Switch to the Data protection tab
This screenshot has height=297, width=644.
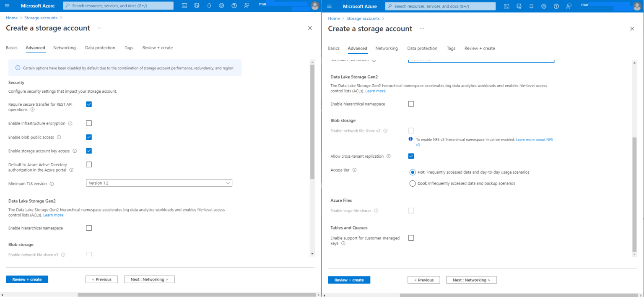click(100, 47)
